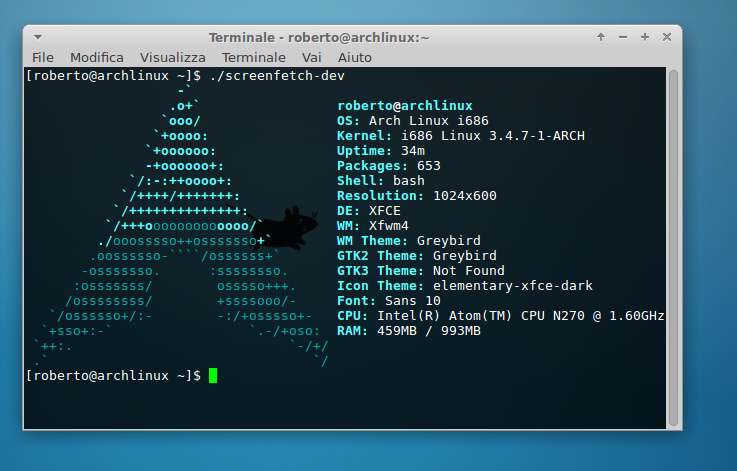
Task: Click the CPU: Intel(R) Atom(TM) line
Action: point(501,316)
